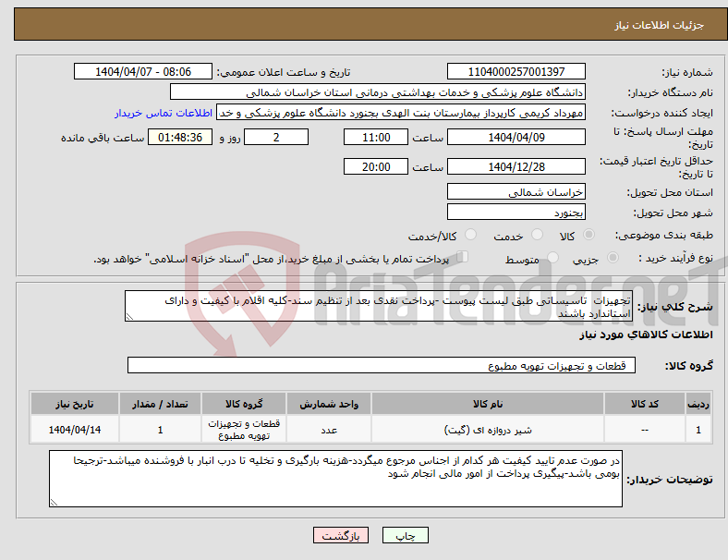
Task: Choose the متوسط purchase type radio
Action: click(553, 257)
